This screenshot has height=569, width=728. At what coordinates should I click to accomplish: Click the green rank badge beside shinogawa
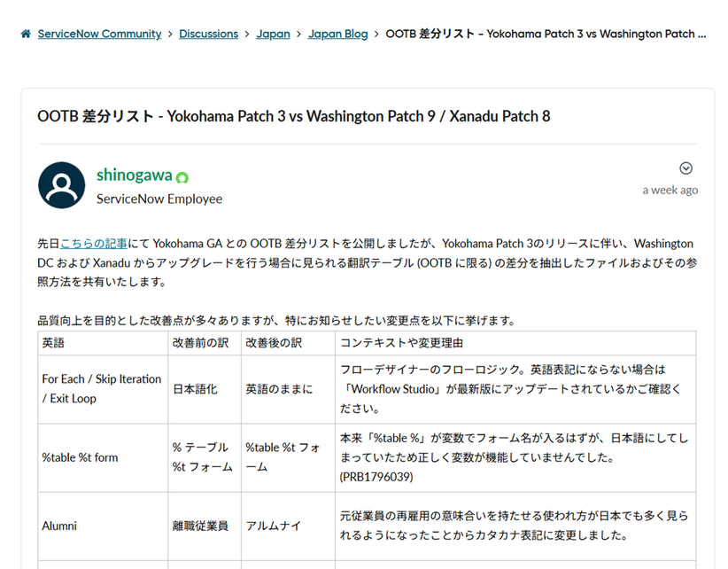[182, 177]
